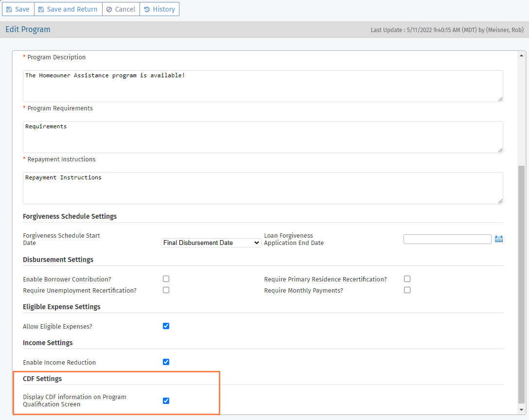Screen dimensions: 529x420
Task: Enable Require Primary Residence Recertification
Action: pos(407,279)
